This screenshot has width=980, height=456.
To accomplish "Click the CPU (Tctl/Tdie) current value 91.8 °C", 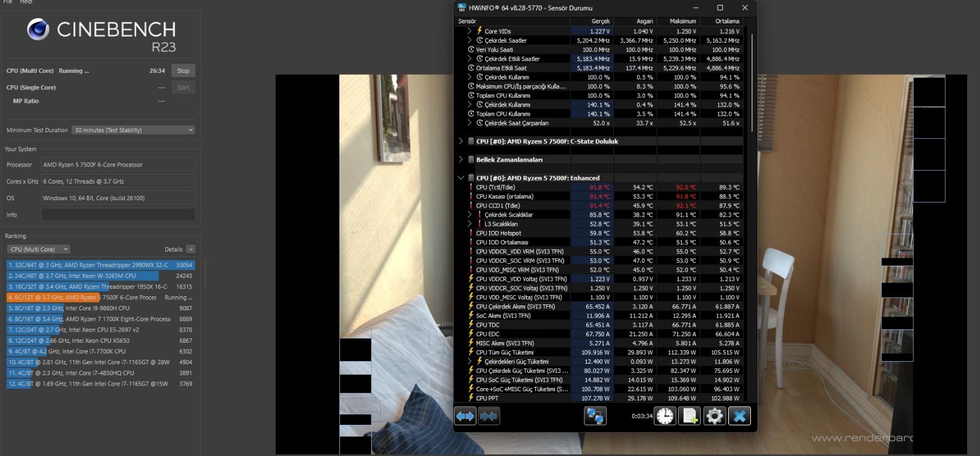I will (x=599, y=187).
